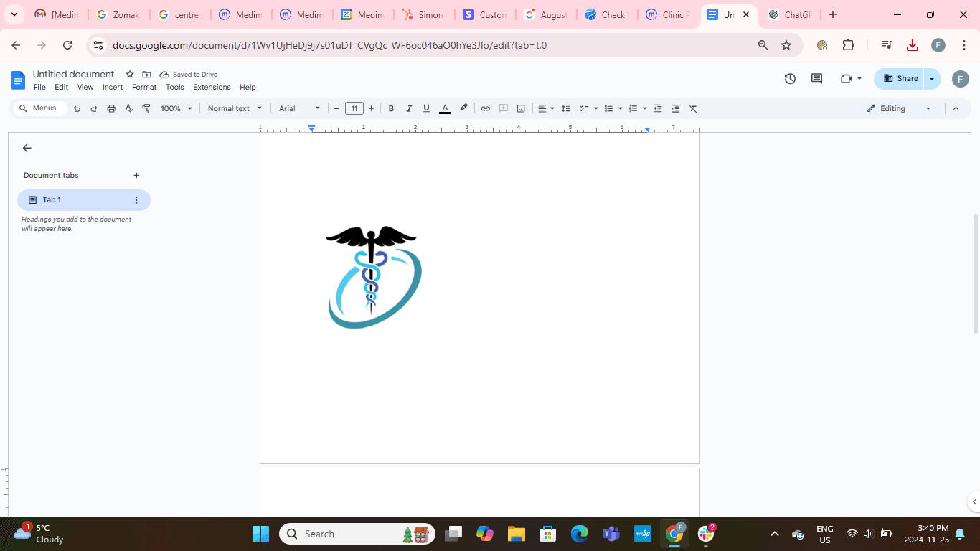This screenshot has height=551, width=980.
Task: Click the font size input field
Action: pos(354,108)
